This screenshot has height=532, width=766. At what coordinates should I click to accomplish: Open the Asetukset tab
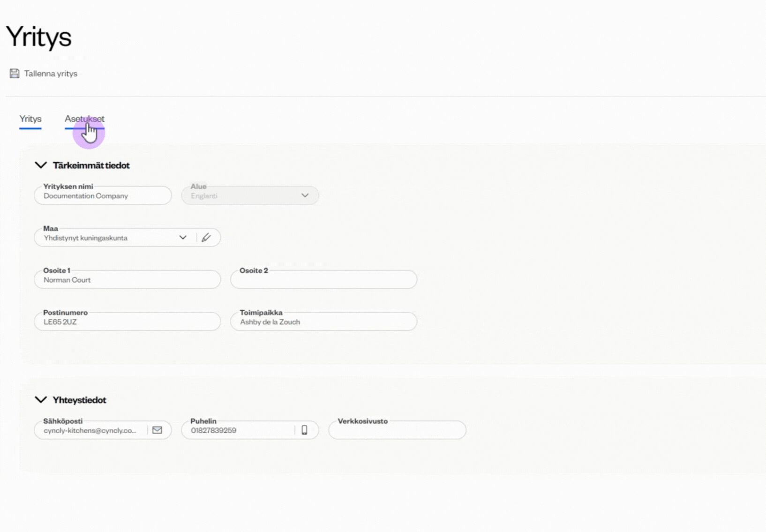click(x=84, y=119)
